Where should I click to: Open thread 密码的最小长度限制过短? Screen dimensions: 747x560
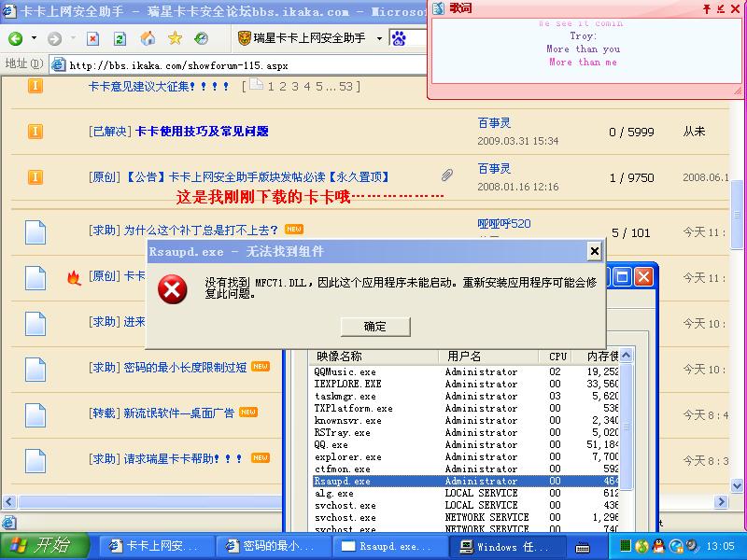(x=185, y=367)
